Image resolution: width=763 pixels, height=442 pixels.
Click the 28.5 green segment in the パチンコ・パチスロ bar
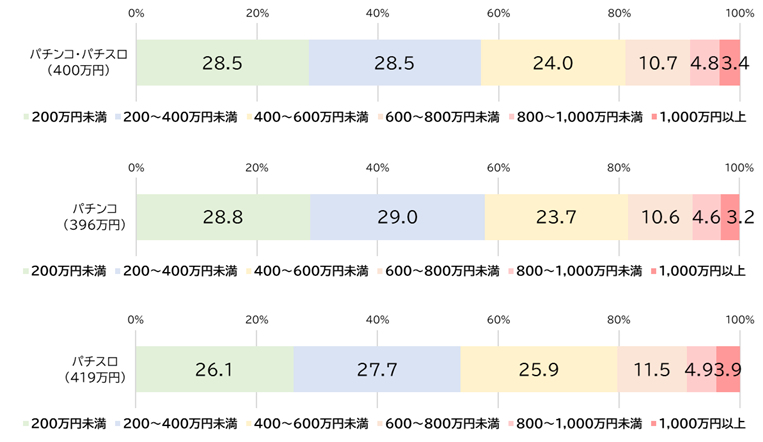(222, 64)
